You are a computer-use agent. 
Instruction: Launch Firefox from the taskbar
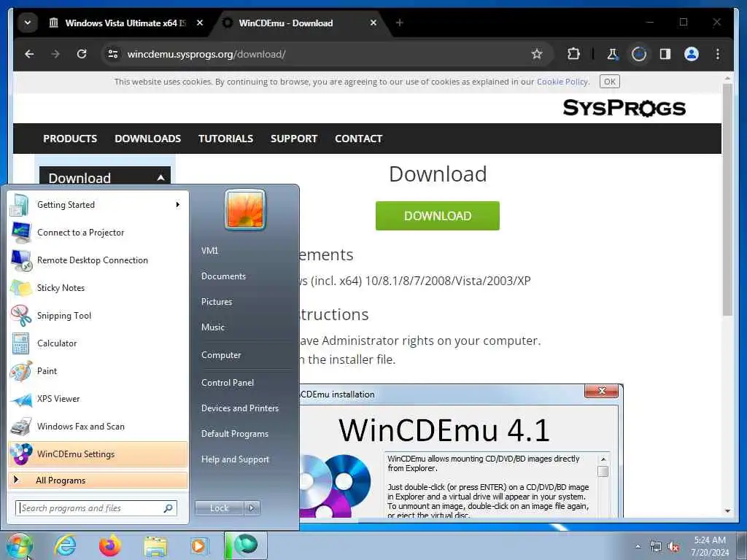pyautogui.click(x=109, y=545)
